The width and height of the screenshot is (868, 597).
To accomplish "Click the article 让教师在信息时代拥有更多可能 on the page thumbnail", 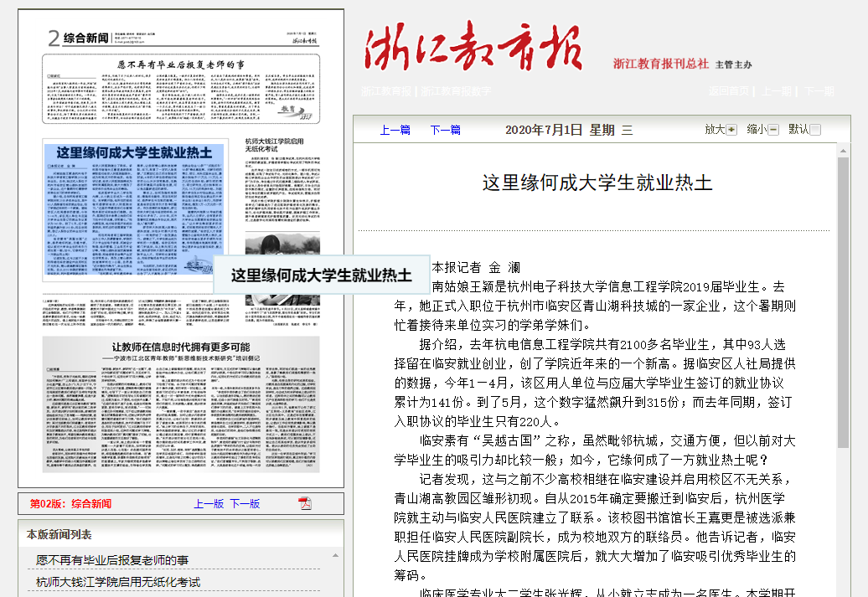I will (181, 404).
